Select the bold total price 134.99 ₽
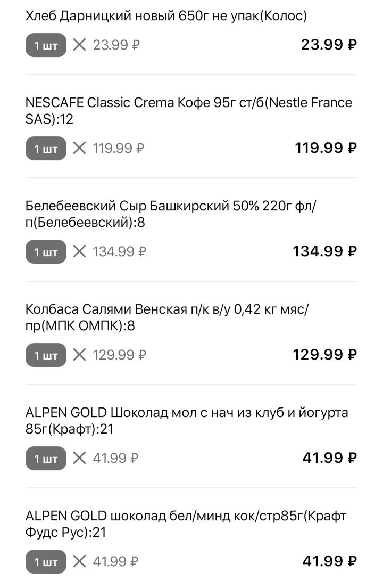The image size is (383, 588). (x=324, y=251)
